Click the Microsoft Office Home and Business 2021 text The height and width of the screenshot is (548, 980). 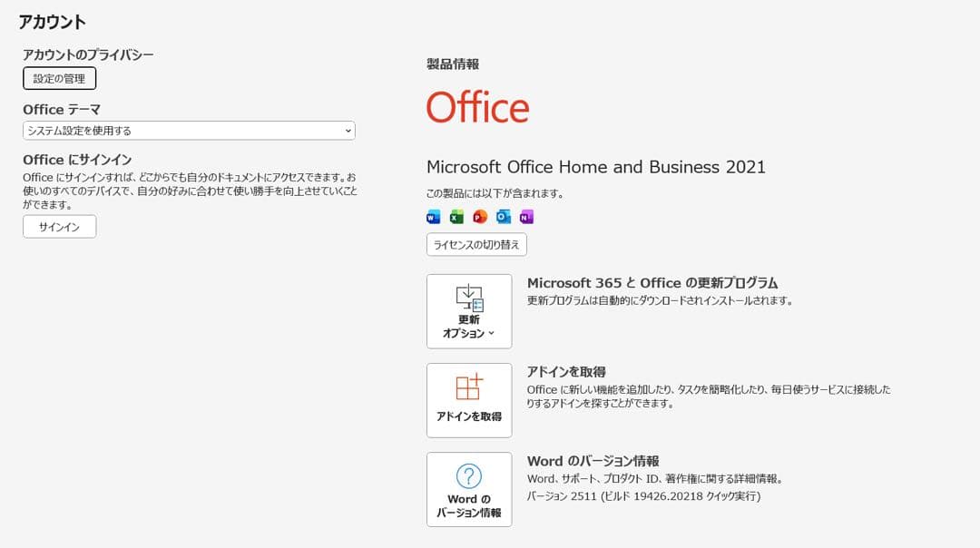click(595, 167)
